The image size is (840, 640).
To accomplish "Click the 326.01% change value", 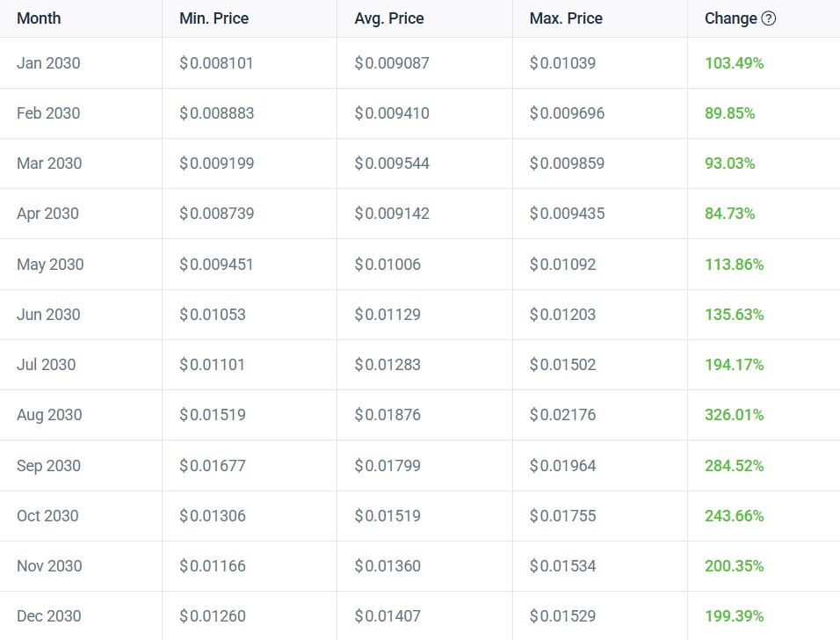I will coord(734,415).
